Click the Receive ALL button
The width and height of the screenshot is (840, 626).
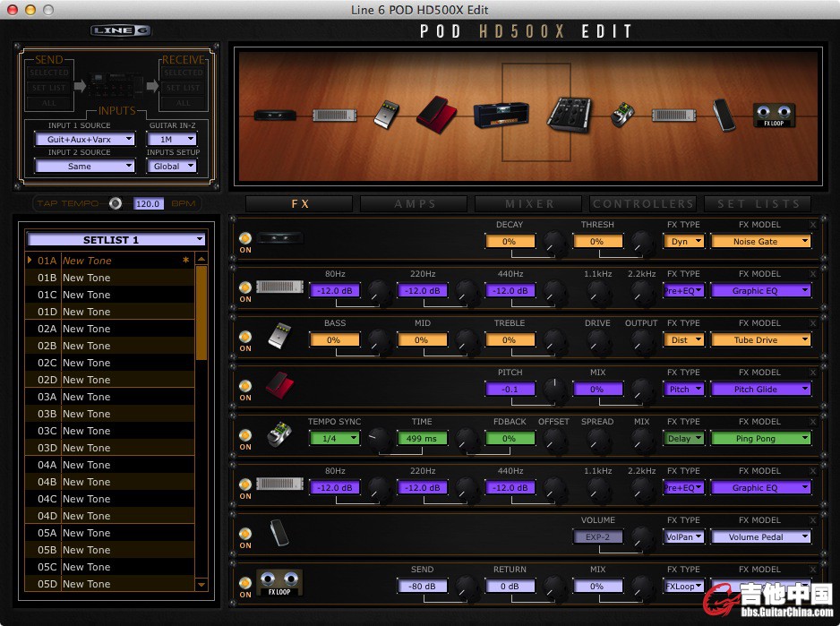(184, 102)
